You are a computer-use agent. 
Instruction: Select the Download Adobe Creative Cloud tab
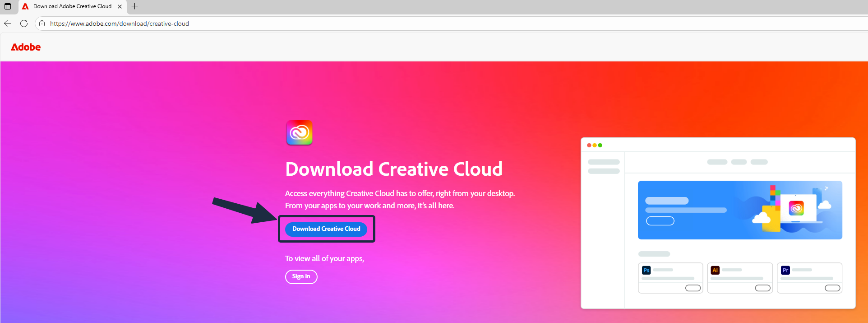(x=72, y=6)
